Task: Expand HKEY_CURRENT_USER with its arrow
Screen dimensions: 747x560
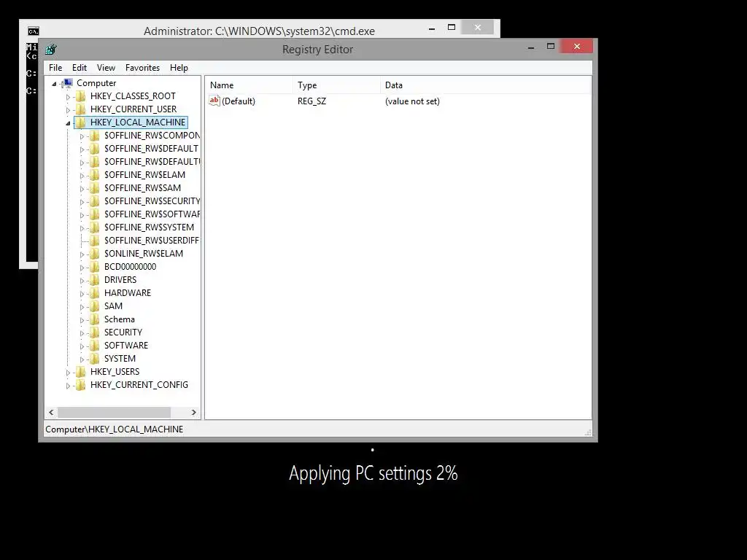Action: coord(68,110)
